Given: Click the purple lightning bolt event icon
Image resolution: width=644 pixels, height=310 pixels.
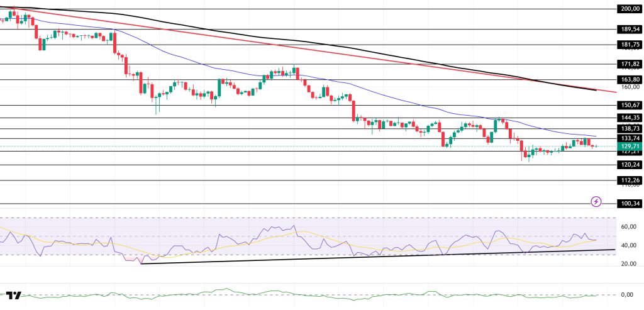Looking at the screenshot, I should tap(596, 202).
